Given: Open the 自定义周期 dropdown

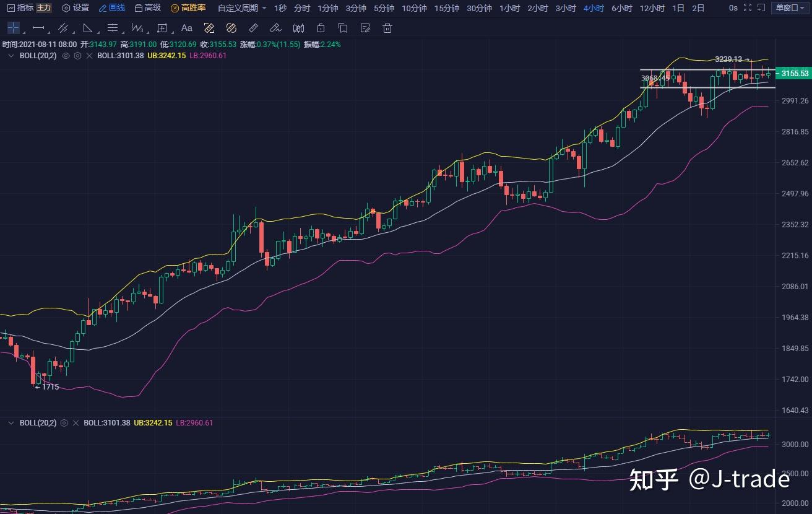Looking at the screenshot, I should pos(240,9).
